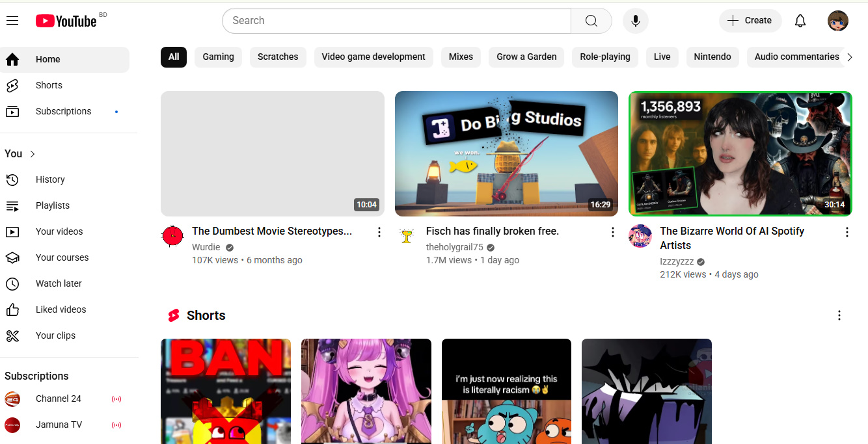
Task: Click the '107K views • 6 months ago' text
Action: [x=247, y=260]
